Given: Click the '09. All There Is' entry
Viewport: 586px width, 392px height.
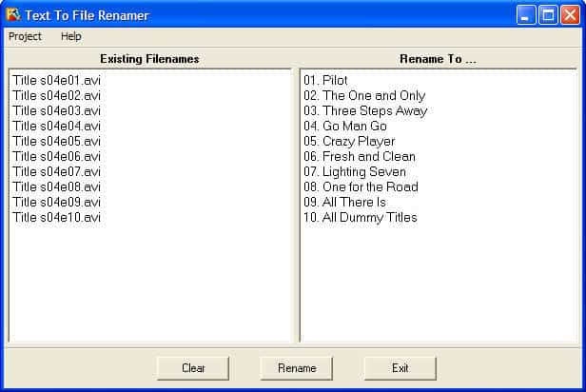Looking at the screenshot, I should [x=344, y=202].
